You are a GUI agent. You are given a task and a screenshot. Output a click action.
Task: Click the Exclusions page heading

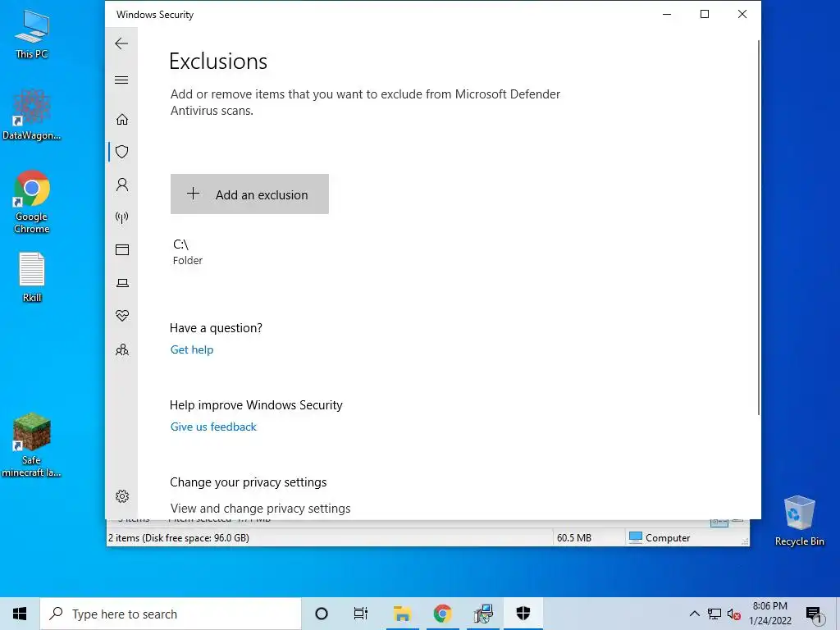pyautogui.click(x=218, y=61)
